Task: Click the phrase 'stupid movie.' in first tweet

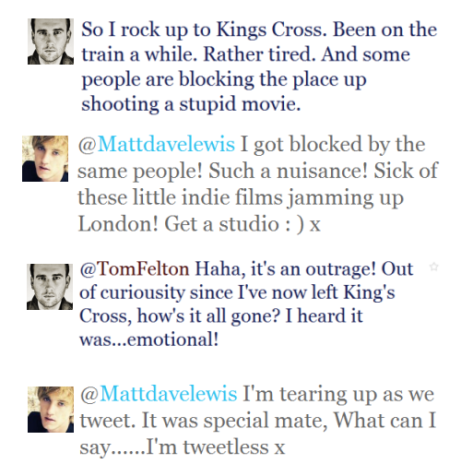Action: tap(240, 104)
